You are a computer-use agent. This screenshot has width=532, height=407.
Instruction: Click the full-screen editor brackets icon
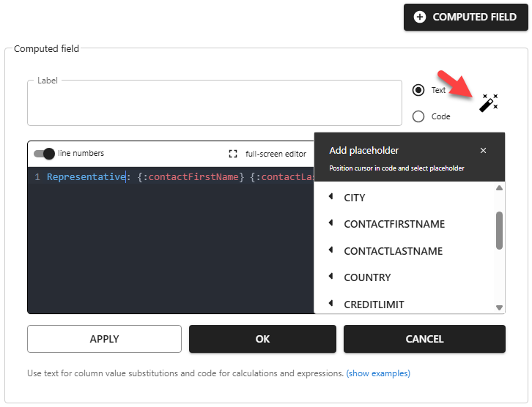pyautogui.click(x=233, y=154)
